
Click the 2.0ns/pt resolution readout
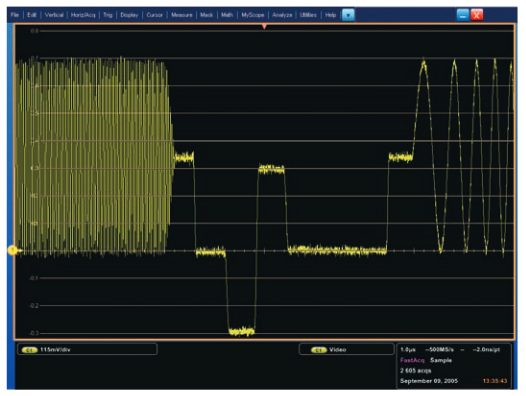pos(486,350)
